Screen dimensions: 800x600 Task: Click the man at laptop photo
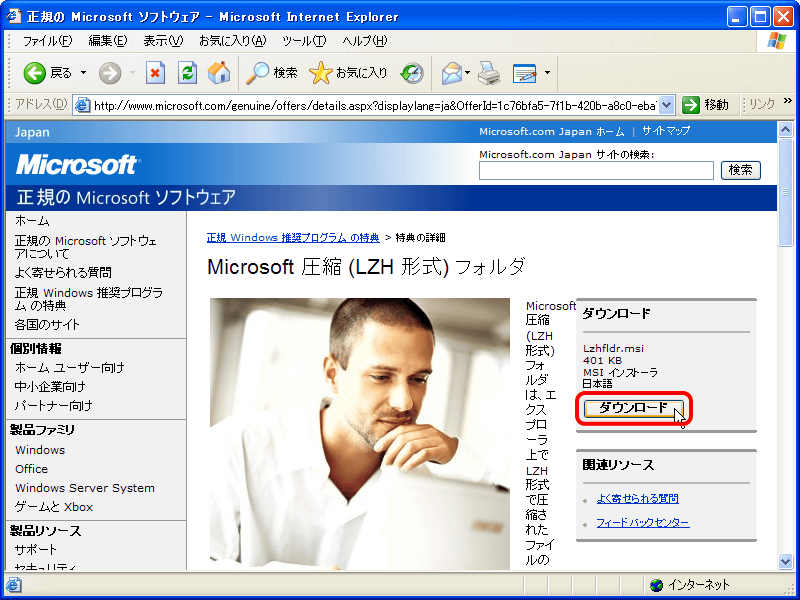coord(360,434)
